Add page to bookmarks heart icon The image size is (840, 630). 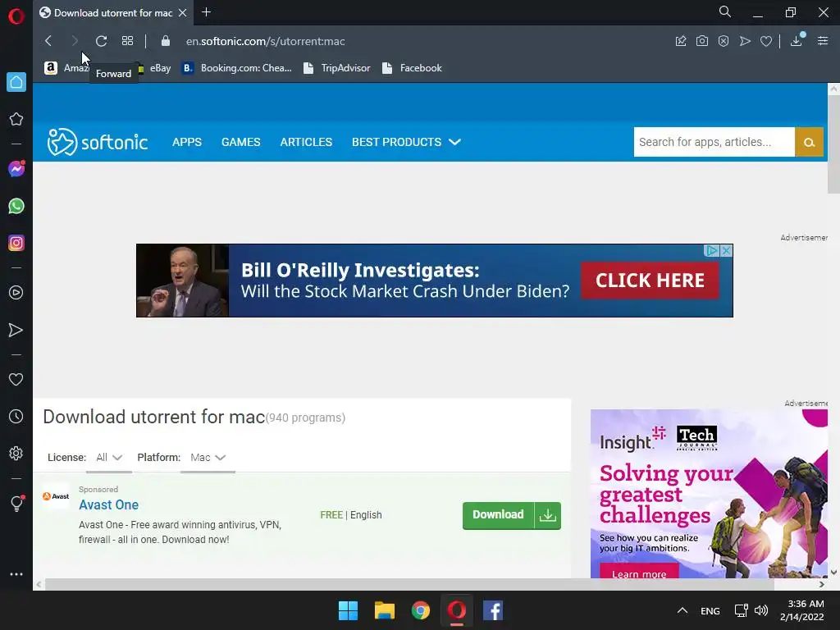point(766,41)
